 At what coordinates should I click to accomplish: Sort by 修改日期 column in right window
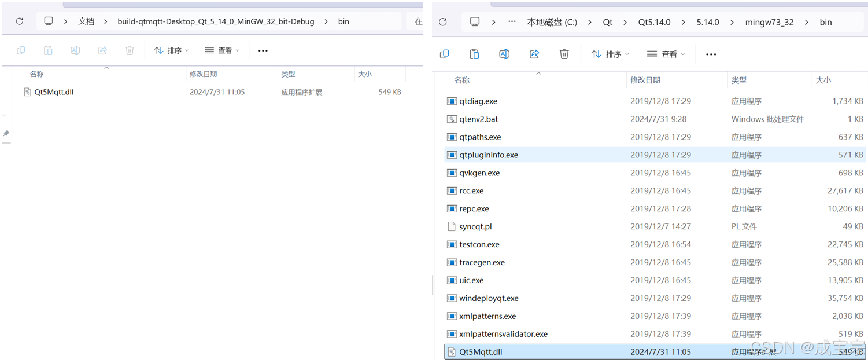click(645, 80)
